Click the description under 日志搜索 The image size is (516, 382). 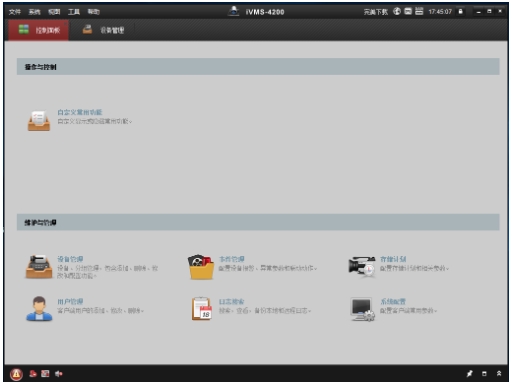[265, 311]
